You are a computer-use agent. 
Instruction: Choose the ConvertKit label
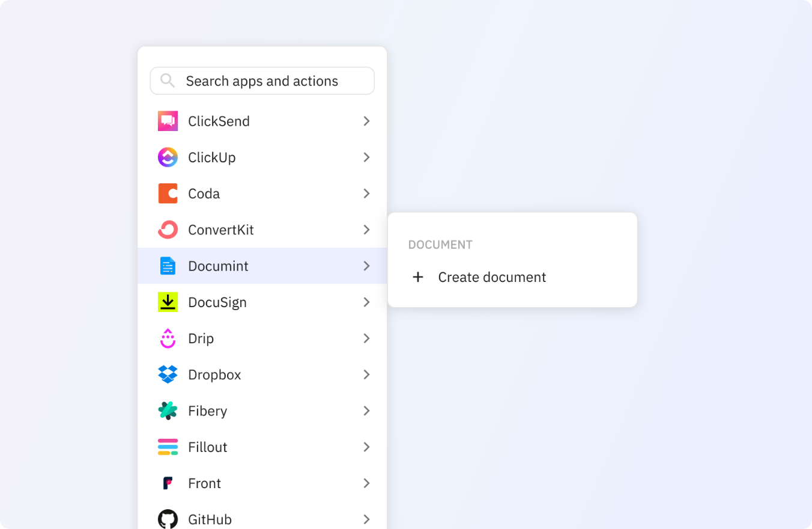coord(220,230)
